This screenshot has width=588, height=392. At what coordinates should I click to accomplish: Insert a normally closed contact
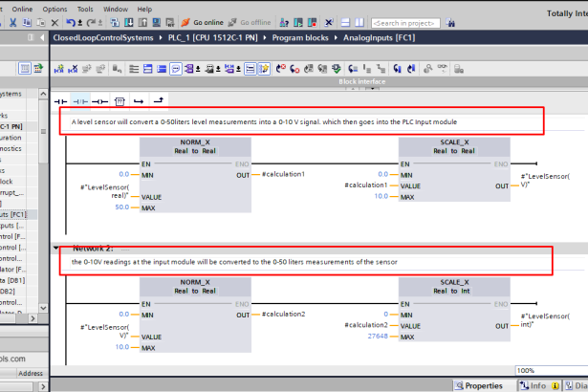[x=80, y=99]
